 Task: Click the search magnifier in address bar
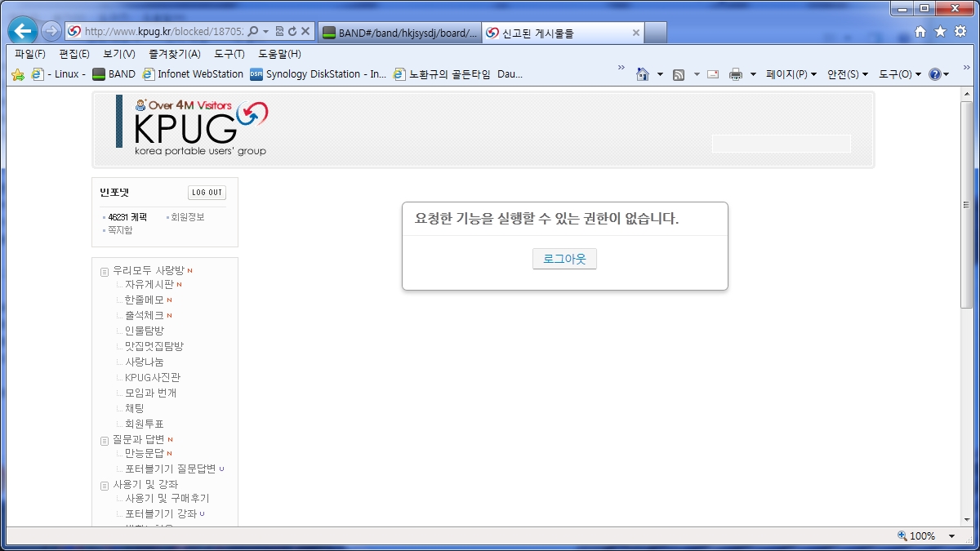coord(253,31)
